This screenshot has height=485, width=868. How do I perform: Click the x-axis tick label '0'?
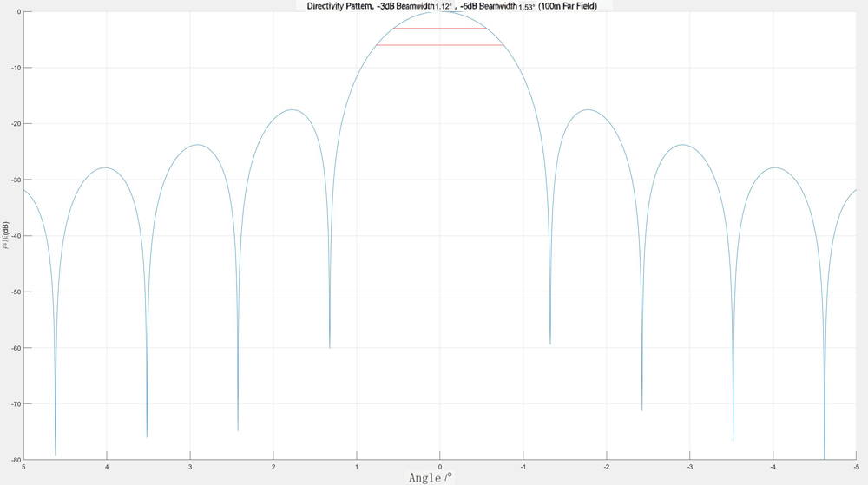440,468
